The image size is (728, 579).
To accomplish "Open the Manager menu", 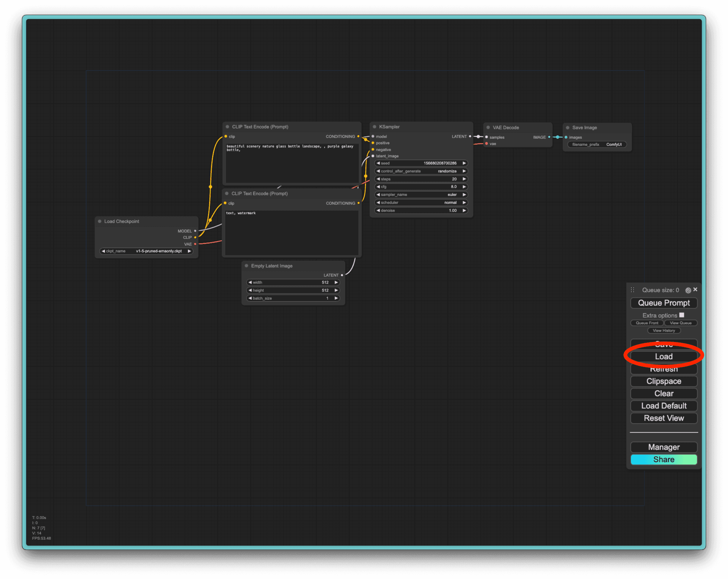I will pos(664,447).
